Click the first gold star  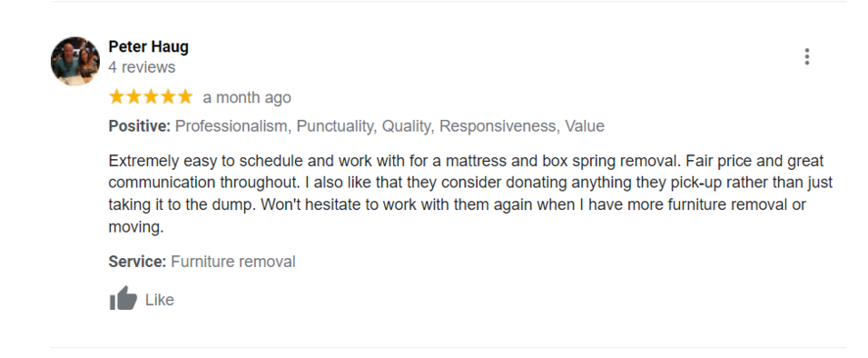coord(117,97)
